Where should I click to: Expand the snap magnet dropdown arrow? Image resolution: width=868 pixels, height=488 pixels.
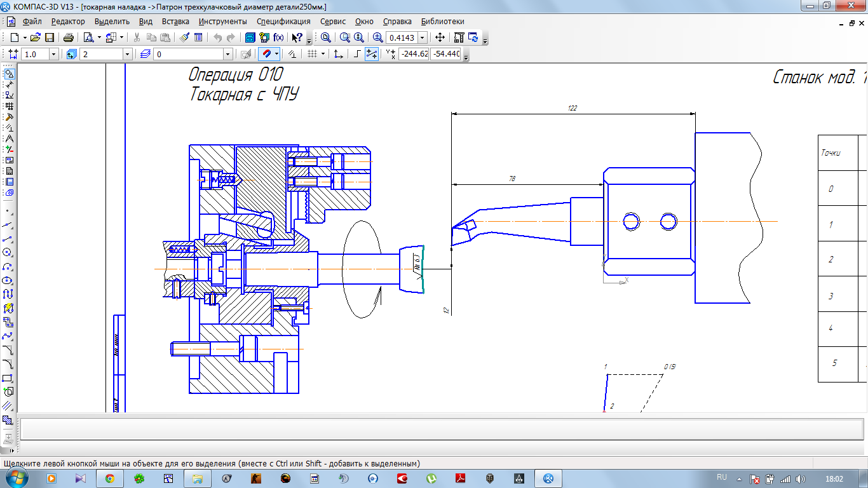(x=277, y=54)
